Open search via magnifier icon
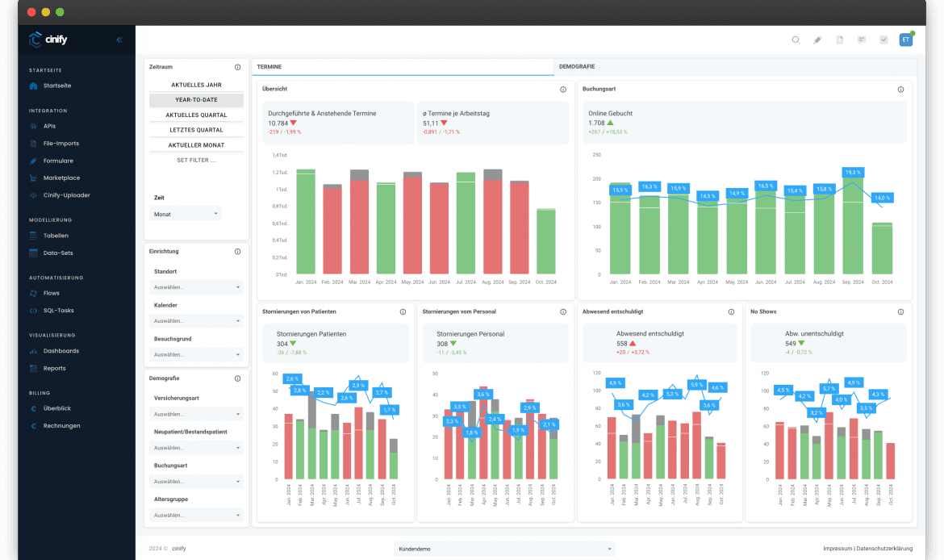944x560 pixels. 796,40
